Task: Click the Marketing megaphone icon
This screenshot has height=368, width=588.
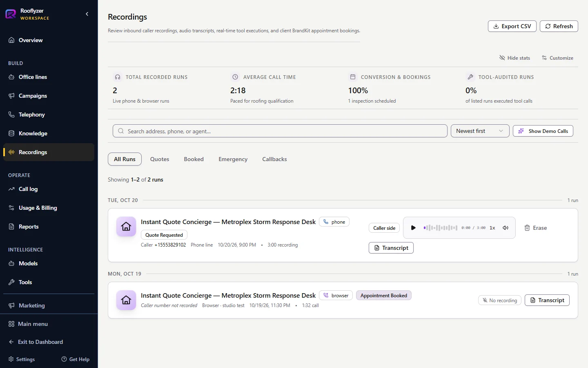Action: 11,305
